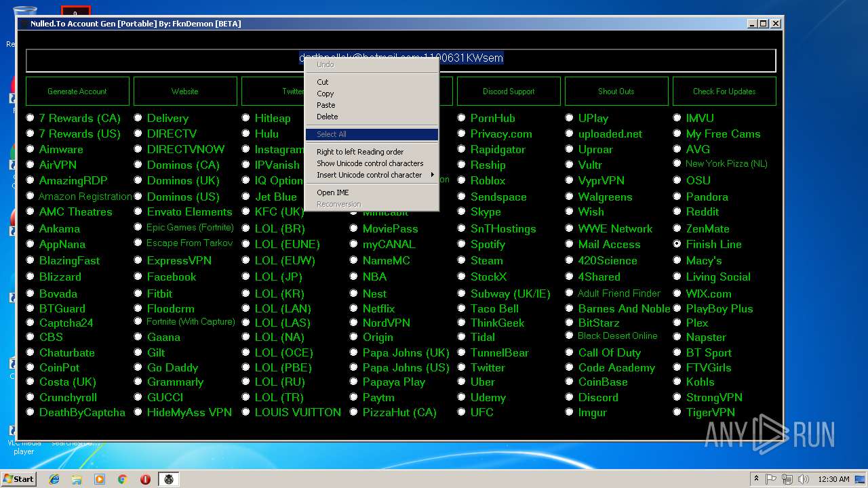
Task: Choose Right to left Reading order
Action: pos(372,152)
